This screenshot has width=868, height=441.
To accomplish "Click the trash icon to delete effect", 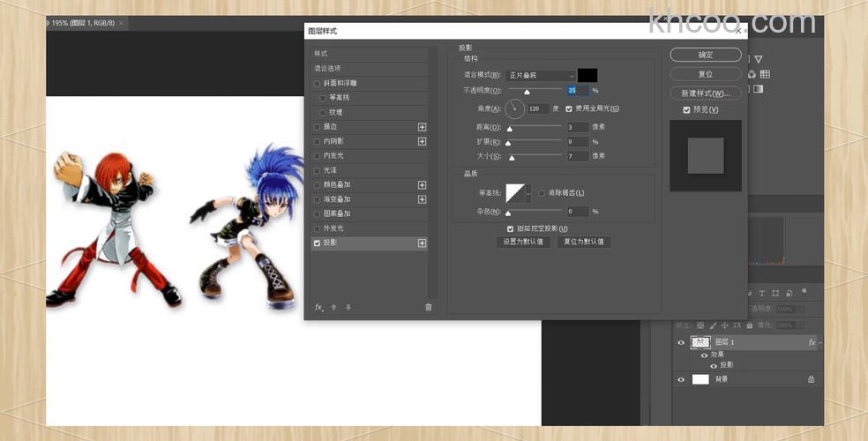I will (x=429, y=307).
